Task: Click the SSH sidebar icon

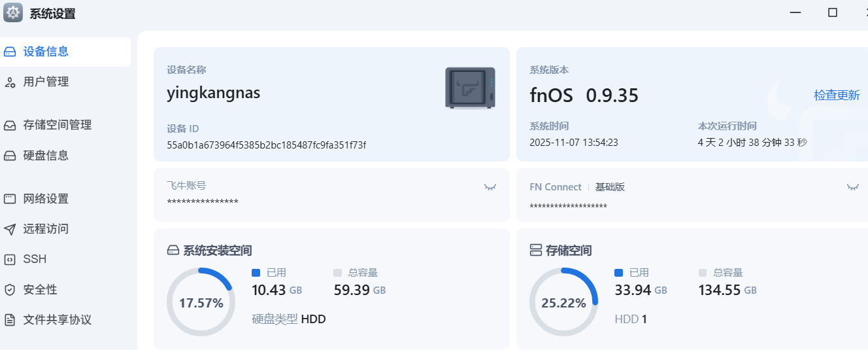Action: tap(10, 259)
